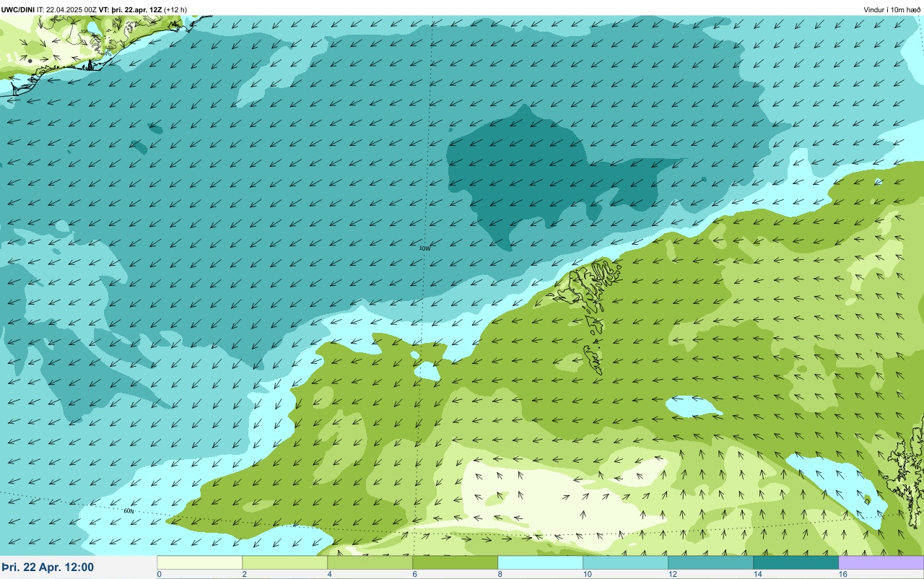Click the 'IT: 22.04.2025 00Z' initial time text
Viewport: 924px width, 579px height.
[66, 9]
